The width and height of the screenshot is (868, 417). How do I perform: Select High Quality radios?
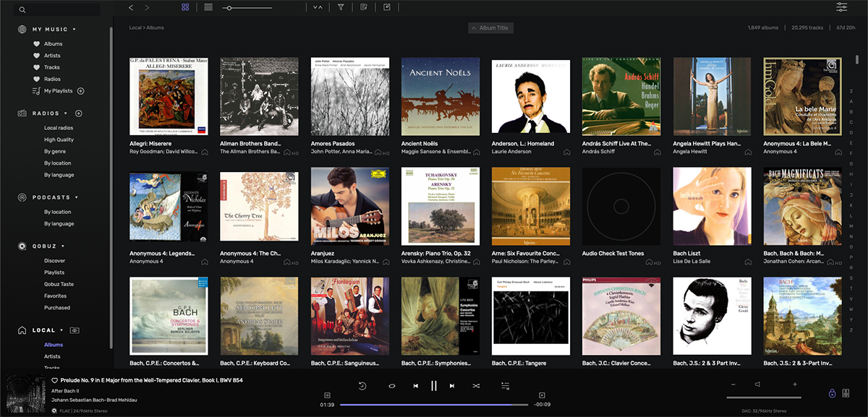pos(59,139)
